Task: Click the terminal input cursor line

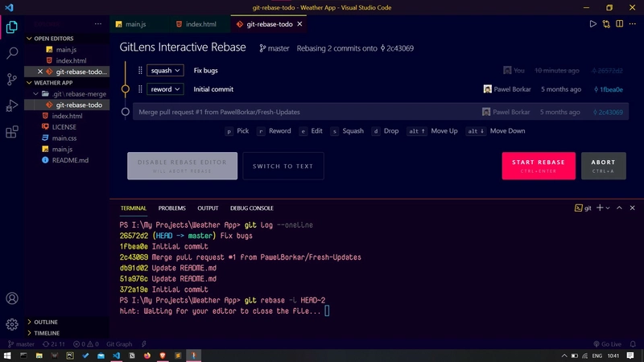Action: click(327, 311)
